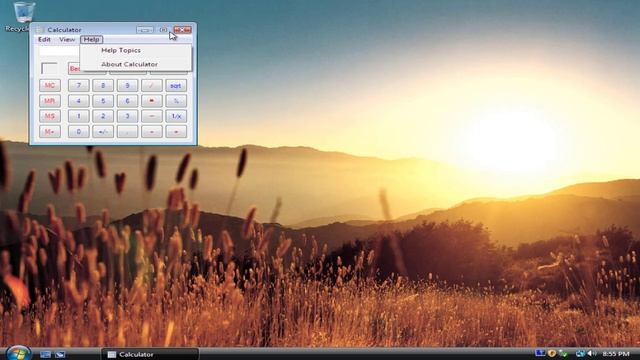Click the 1 digit key
This screenshot has height=360, width=640.
click(x=79, y=116)
